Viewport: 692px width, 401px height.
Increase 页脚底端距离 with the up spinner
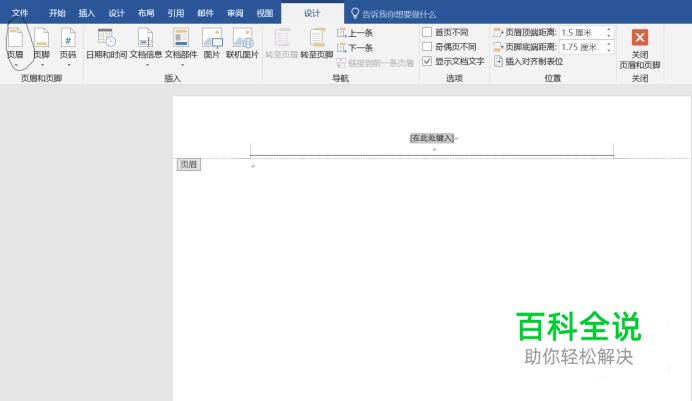pos(609,44)
